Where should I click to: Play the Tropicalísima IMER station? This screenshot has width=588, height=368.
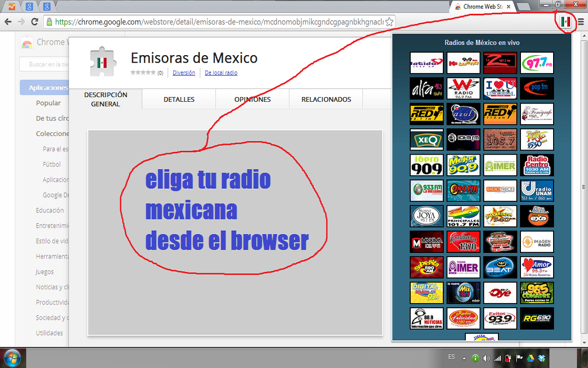pyautogui.click(x=500, y=165)
